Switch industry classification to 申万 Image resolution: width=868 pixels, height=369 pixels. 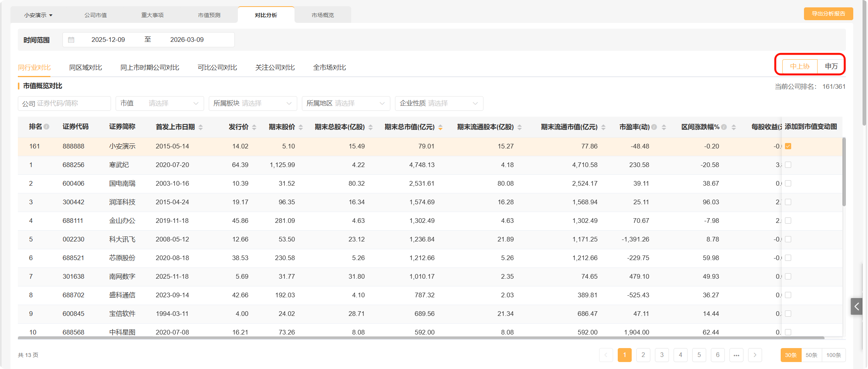pyautogui.click(x=831, y=66)
